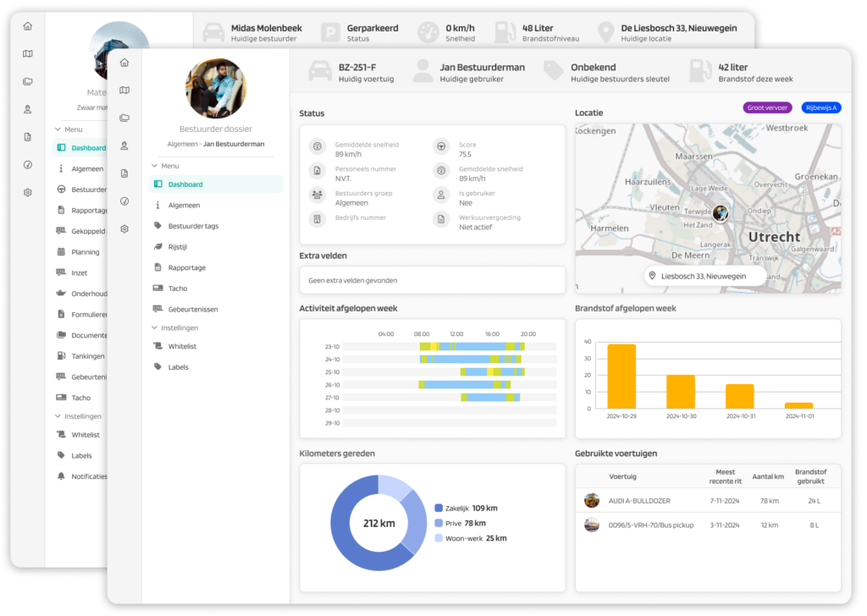Click the Zakelijk legend color swatch
This screenshot has width=867, height=616.
pos(439,508)
